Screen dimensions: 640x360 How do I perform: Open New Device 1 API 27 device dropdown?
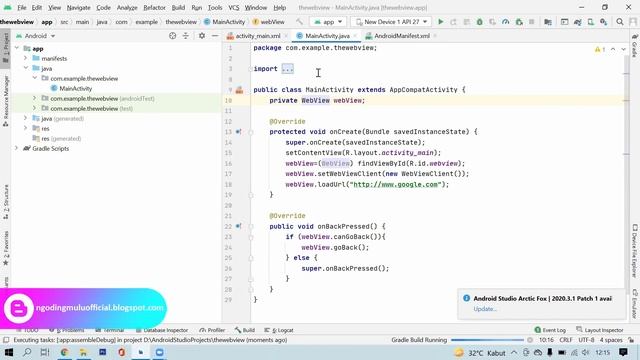(391, 22)
